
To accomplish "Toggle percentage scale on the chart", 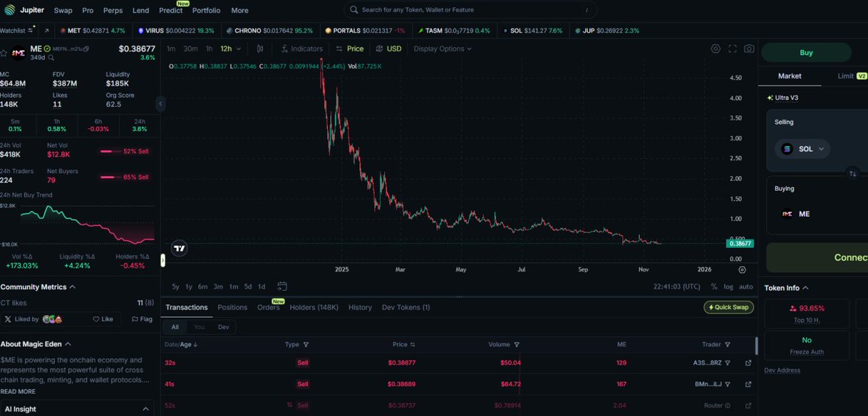I will (714, 287).
